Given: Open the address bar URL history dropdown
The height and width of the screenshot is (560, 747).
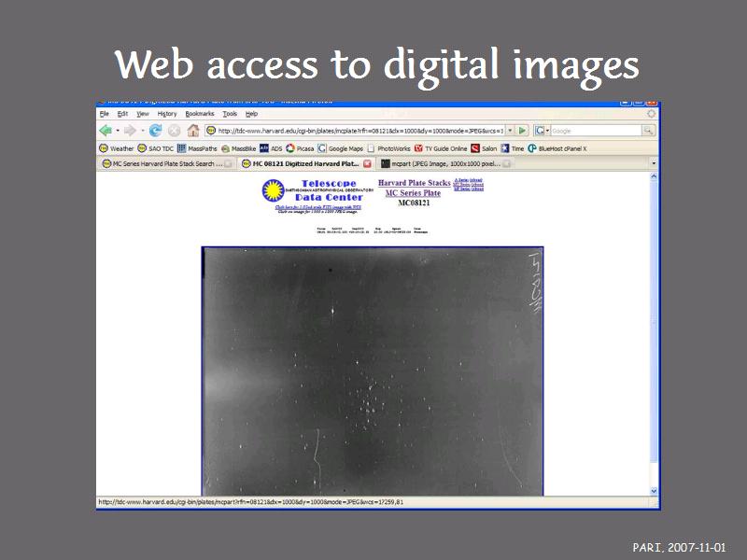Looking at the screenshot, I should tap(510, 130).
